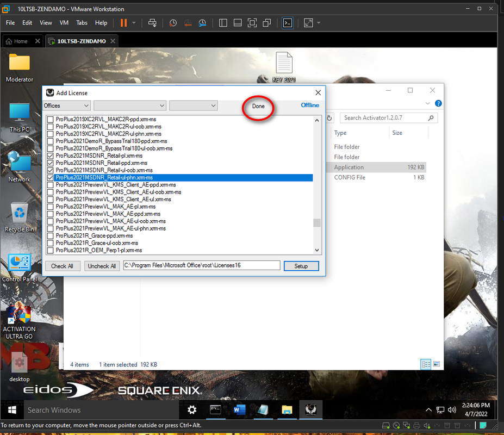Image resolution: width=504 pixels, height=435 pixels.
Task: Uncheck ProPlus2021MSDNR_Retail-ppd.xrm-ms checkbox
Action: [51, 163]
